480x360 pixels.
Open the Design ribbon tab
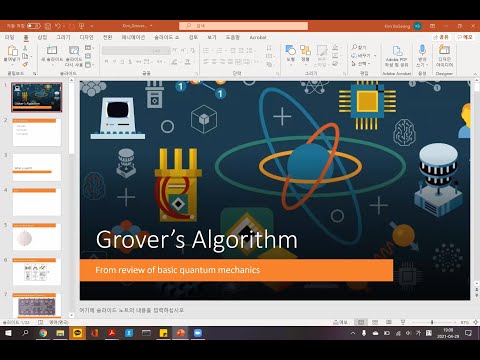86,37
